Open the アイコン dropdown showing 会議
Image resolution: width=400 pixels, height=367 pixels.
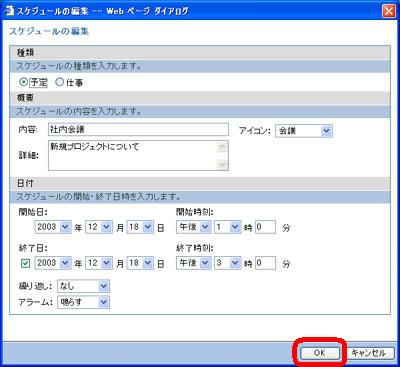pyautogui.click(x=304, y=131)
